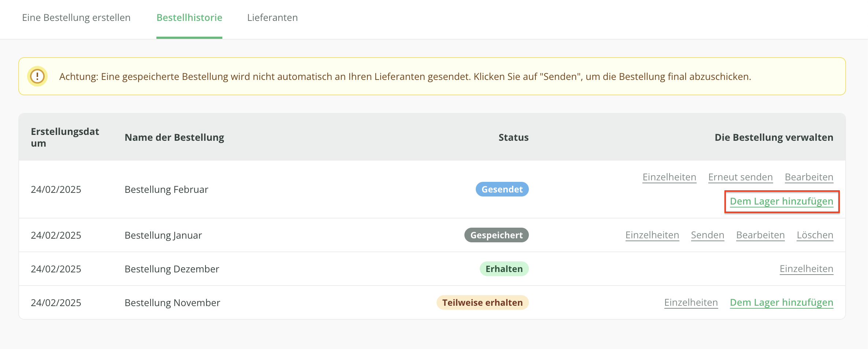Click Senden for Bestellung Januar
This screenshot has height=349, width=868.
click(707, 235)
